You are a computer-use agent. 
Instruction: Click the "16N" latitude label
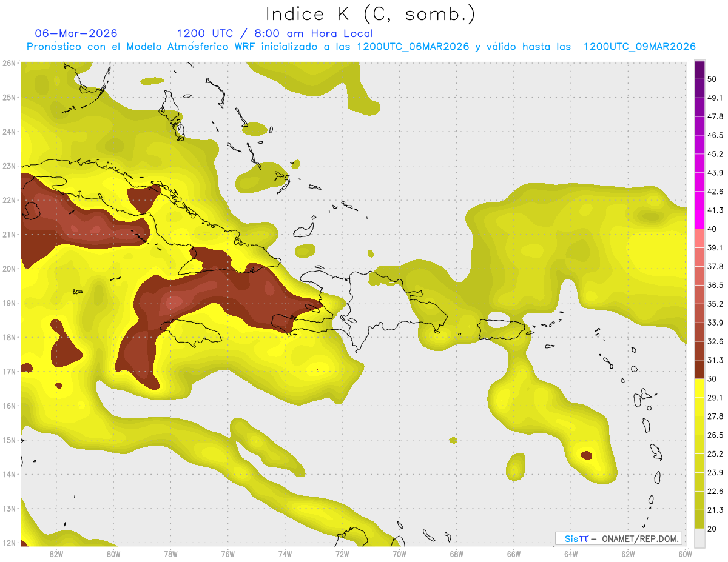pyautogui.click(x=8, y=406)
